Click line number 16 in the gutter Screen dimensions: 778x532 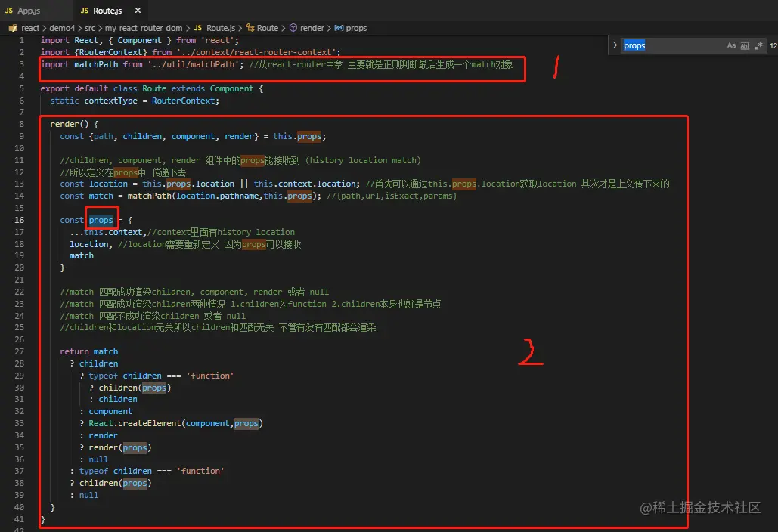pos(19,220)
